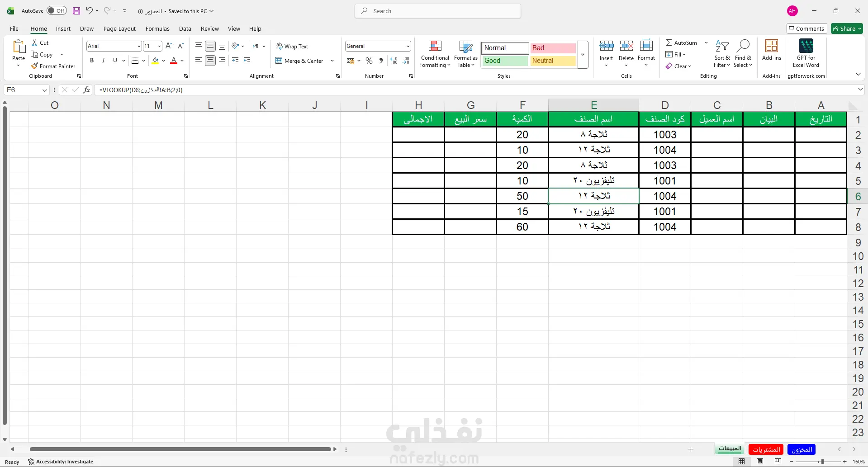Click the Format Painter brush icon

click(34, 66)
